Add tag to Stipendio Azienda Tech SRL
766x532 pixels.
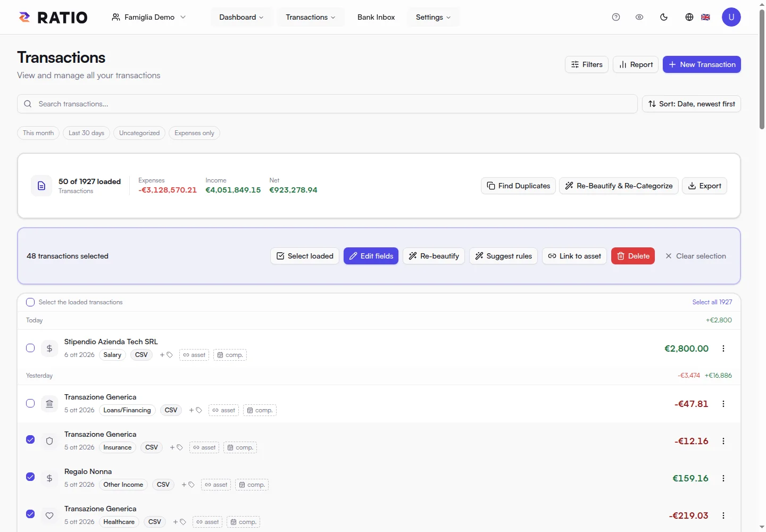click(166, 355)
